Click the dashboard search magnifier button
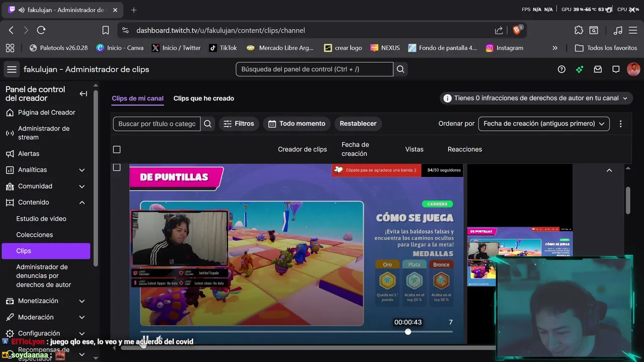This screenshot has width=644, height=362. point(400,69)
